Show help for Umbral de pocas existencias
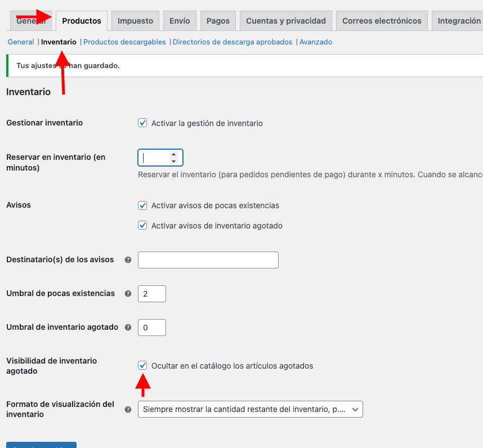483x448 pixels. point(128,294)
